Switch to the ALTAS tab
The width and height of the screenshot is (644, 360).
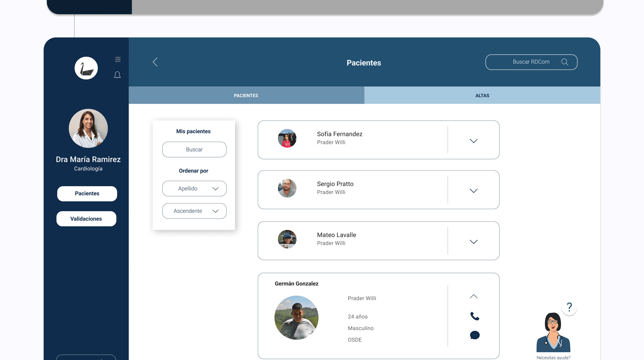point(482,95)
